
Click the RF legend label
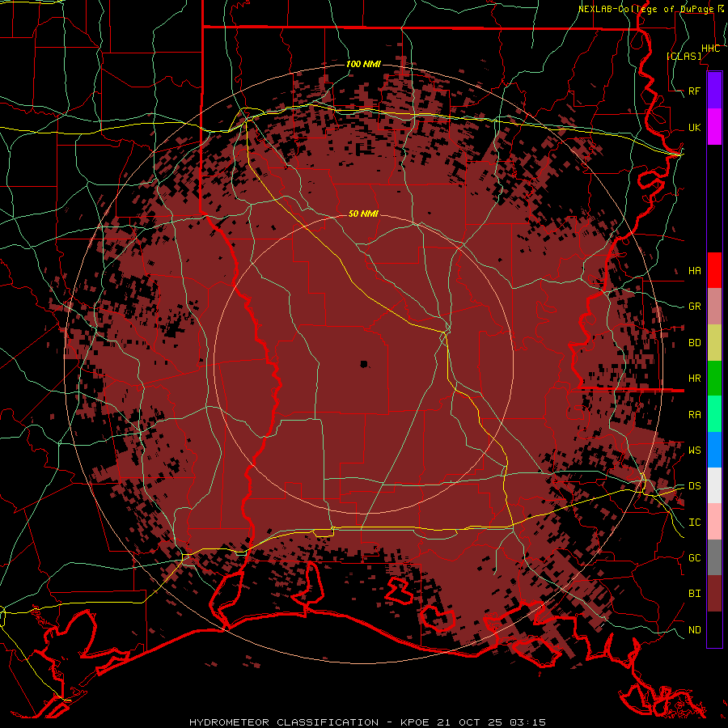coord(695,91)
